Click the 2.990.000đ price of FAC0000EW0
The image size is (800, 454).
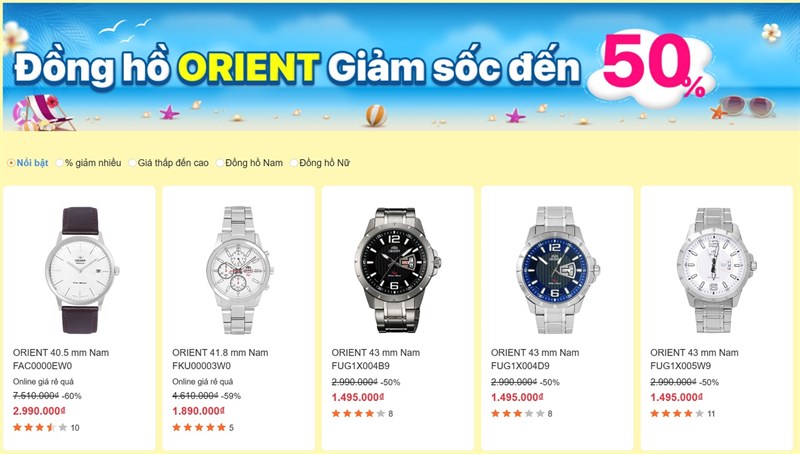click(x=39, y=411)
